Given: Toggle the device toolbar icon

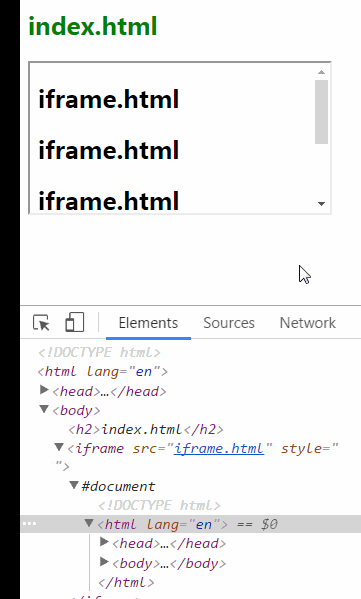Looking at the screenshot, I should pyautogui.click(x=74, y=322).
